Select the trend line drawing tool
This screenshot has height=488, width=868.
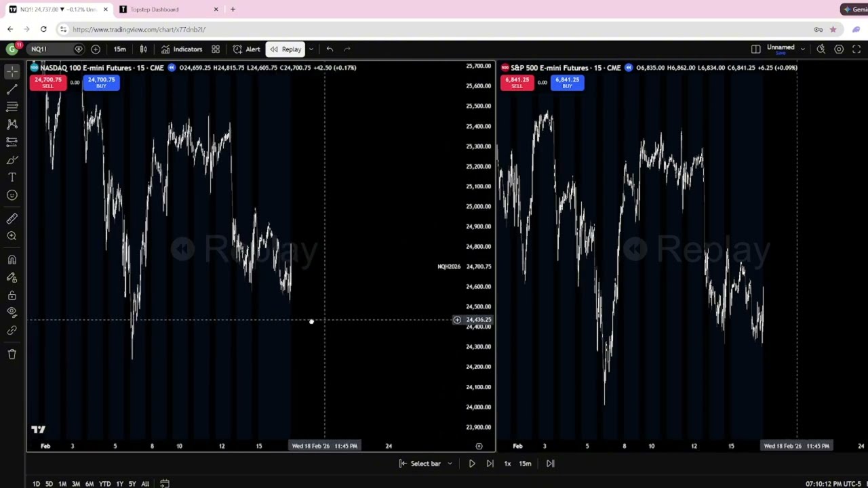pos(12,89)
